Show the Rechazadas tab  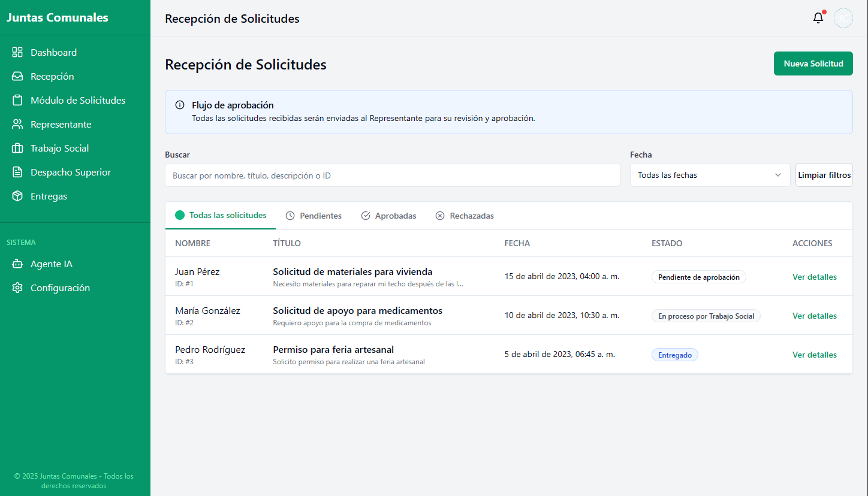pos(465,216)
